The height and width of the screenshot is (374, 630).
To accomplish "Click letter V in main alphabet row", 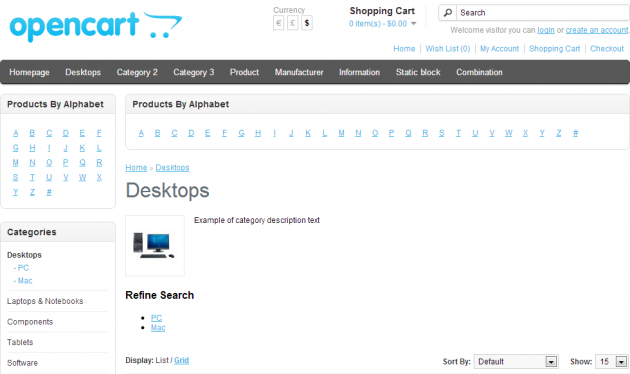I will [492, 133].
